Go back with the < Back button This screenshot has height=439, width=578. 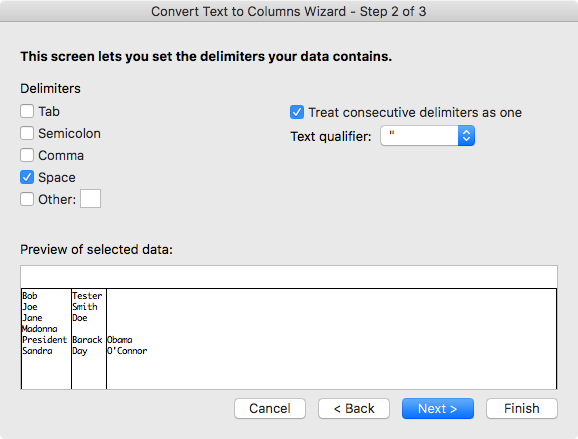354,408
